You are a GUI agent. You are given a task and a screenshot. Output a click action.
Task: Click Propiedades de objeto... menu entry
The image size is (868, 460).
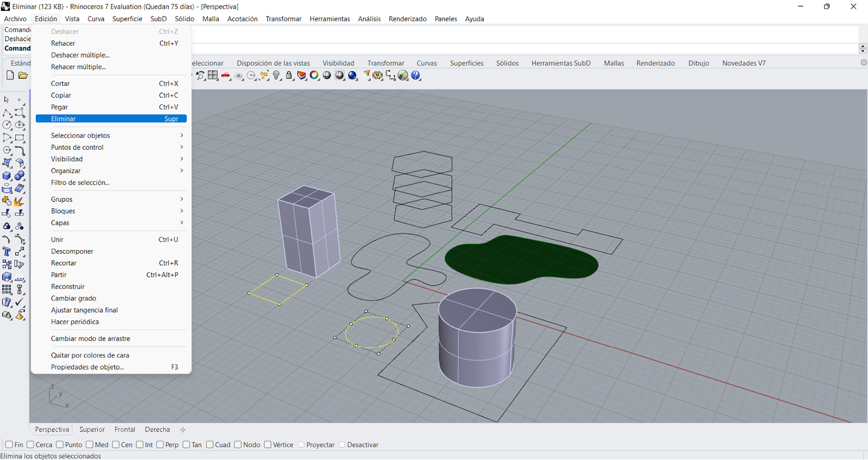pos(87,367)
